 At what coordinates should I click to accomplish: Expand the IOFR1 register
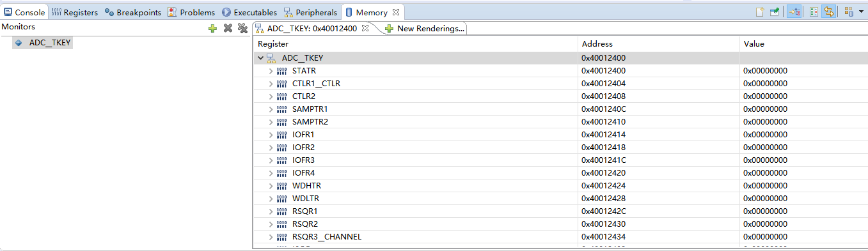[271, 135]
